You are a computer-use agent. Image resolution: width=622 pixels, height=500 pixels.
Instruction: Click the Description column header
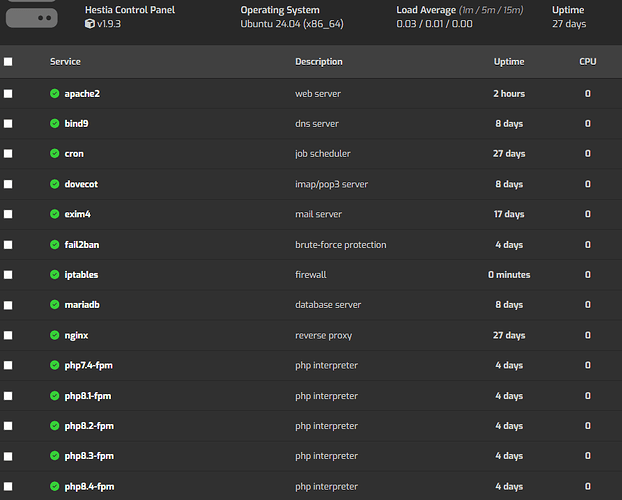(319, 62)
